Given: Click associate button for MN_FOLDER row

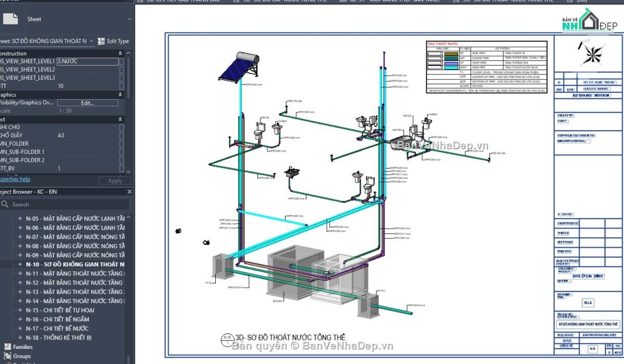Looking at the screenshot, I should [122, 144].
